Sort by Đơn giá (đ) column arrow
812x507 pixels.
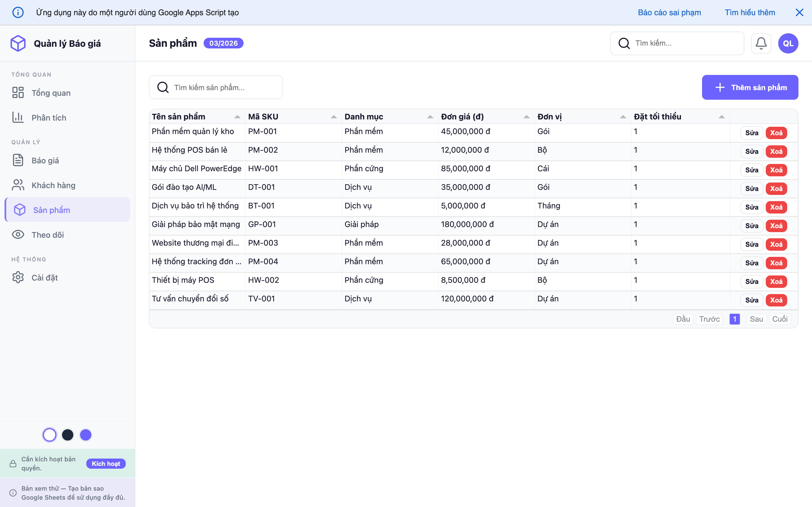click(x=526, y=117)
